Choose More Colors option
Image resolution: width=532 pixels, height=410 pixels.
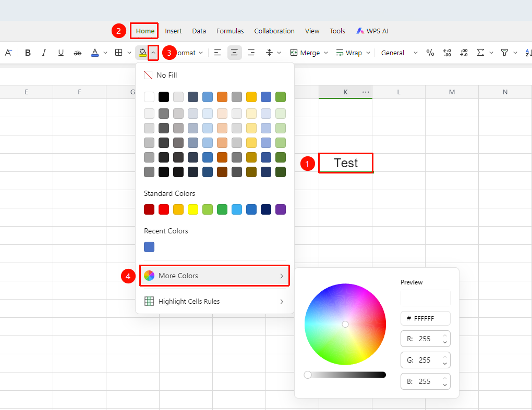tap(214, 276)
